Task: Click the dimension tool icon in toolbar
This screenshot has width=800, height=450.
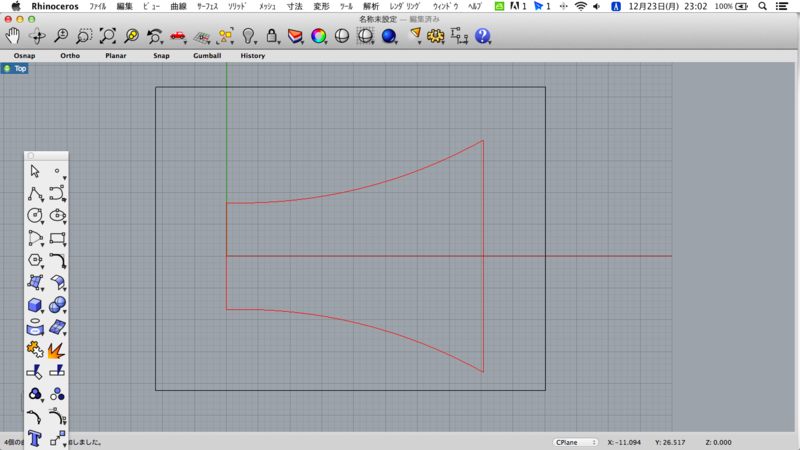Action: pos(459,36)
